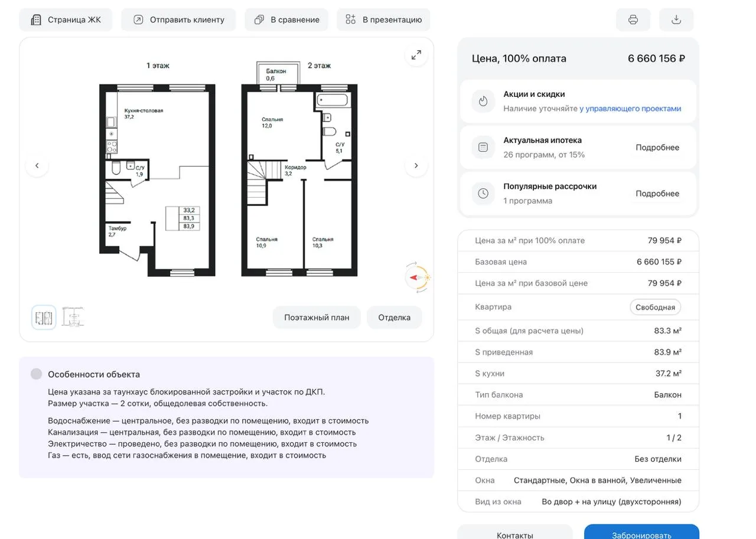Click the flame icon for Акции и скидки
This screenshot has height=539, width=756.
click(x=483, y=101)
